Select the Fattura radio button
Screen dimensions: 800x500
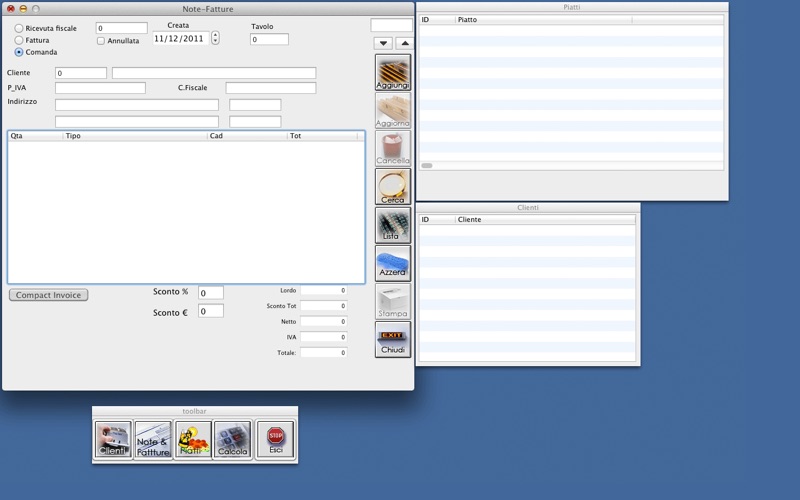(19, 40)
